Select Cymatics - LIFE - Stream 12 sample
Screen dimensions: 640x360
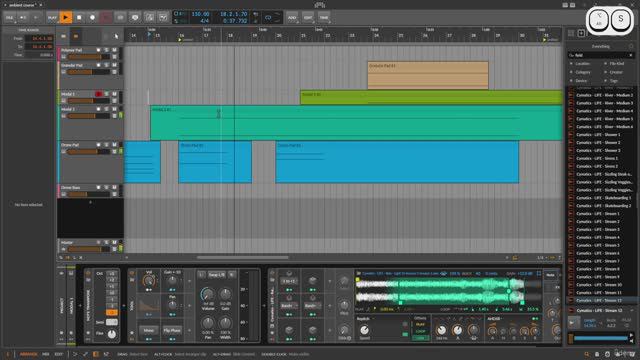point(599,300)
